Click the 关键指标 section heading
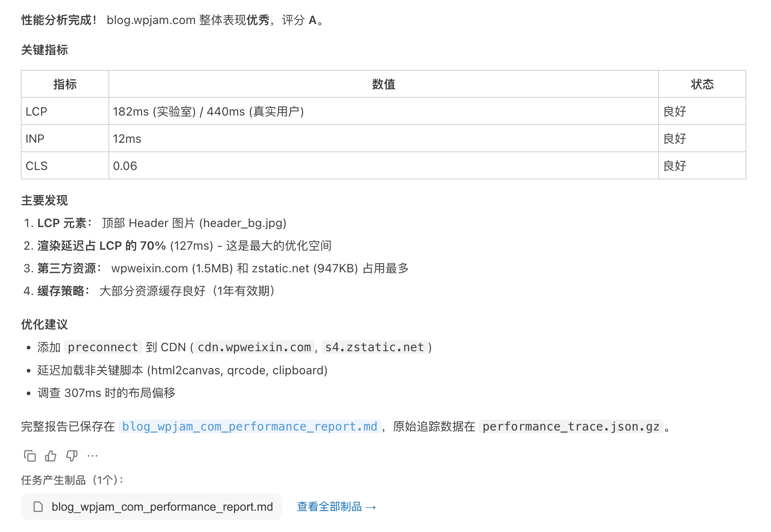The image size is (771, 532). click(x=44, y=51)
